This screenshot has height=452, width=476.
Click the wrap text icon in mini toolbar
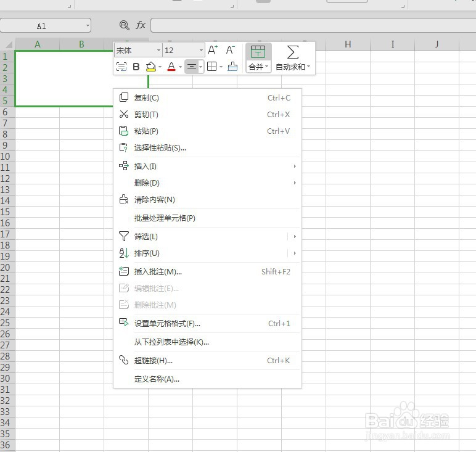tap(121, 67)
